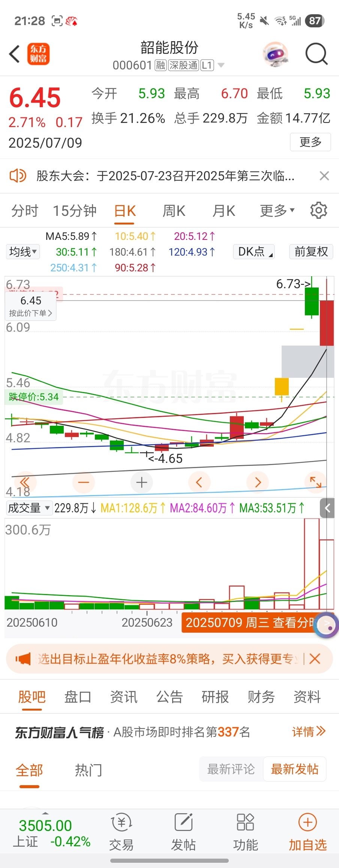Select the 周K chart tab
The image size is (339, 868).
tap(174, 211)
